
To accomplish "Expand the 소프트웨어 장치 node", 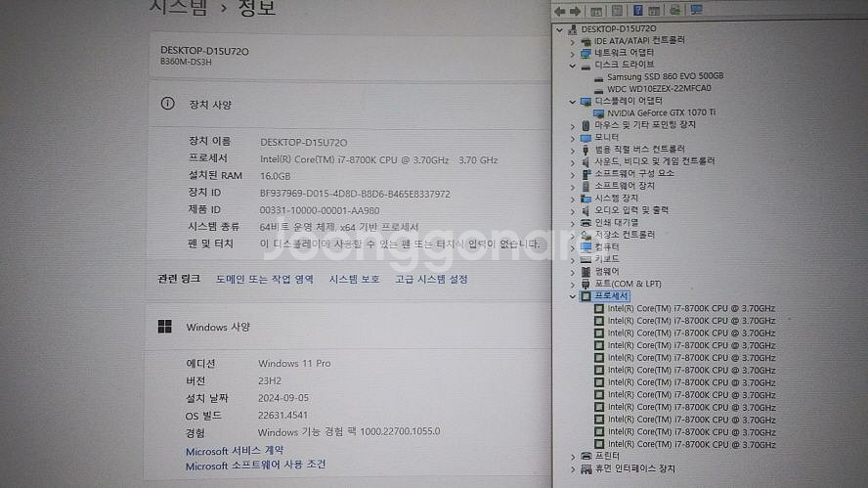I will tap(573, 187).
